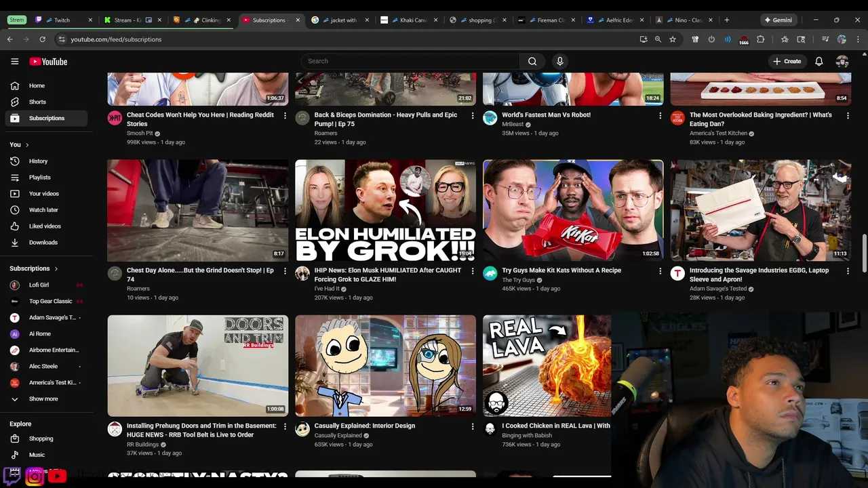Open the YouTube hamburger guide menu
The image size is (868, 488).
[15, 62]
